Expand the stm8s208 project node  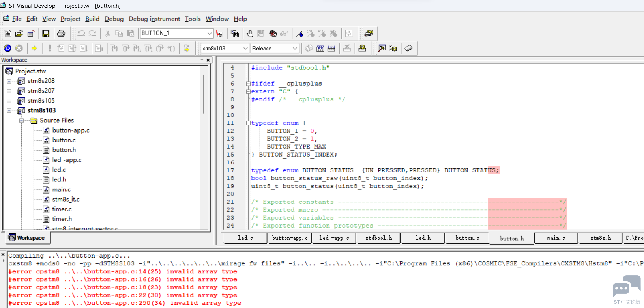coord(9,81)
